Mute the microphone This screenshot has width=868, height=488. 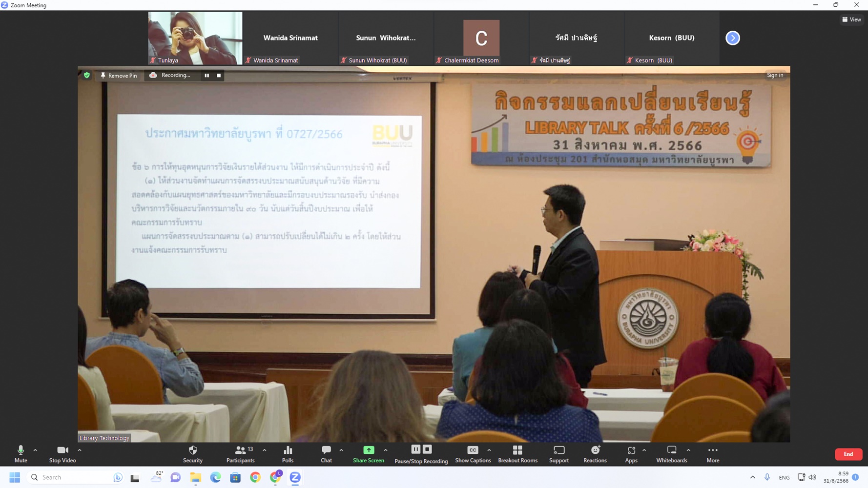click(21, 453)
